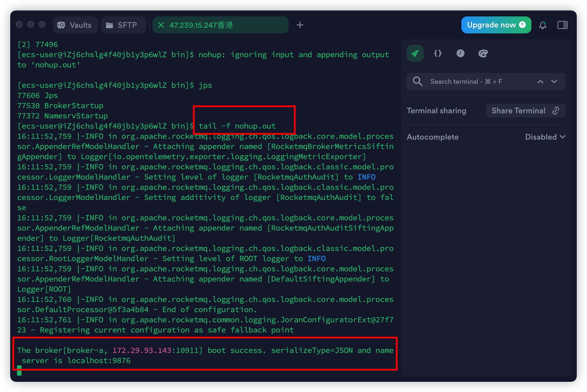Click the blue INFO after RocketmqAuthAudit
Screen dimensions: 587x392
point(366,177)
